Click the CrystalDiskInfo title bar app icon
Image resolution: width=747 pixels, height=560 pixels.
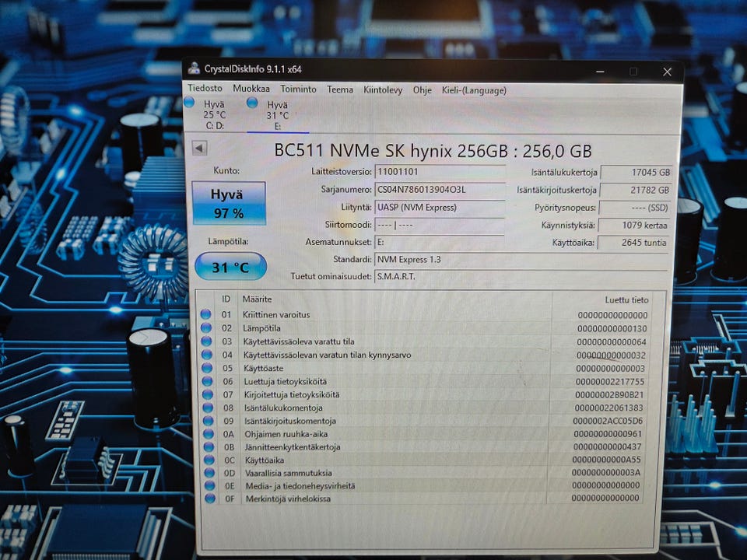(194, 68)
